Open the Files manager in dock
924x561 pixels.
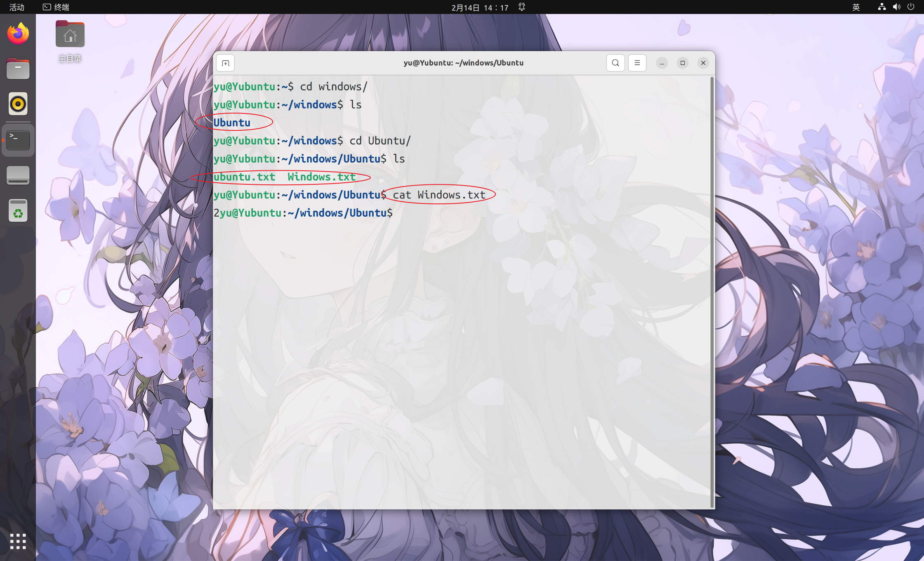tap(18, 69)
